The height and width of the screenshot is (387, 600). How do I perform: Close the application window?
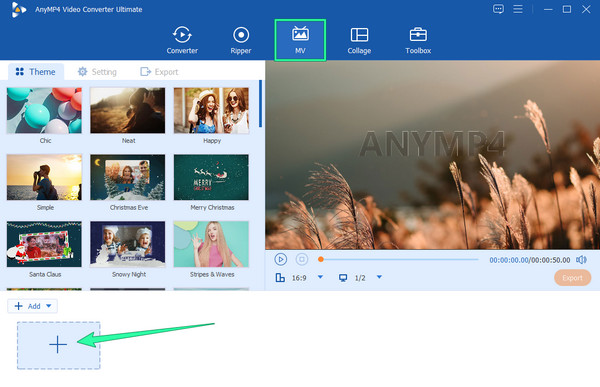coord(586,9)
